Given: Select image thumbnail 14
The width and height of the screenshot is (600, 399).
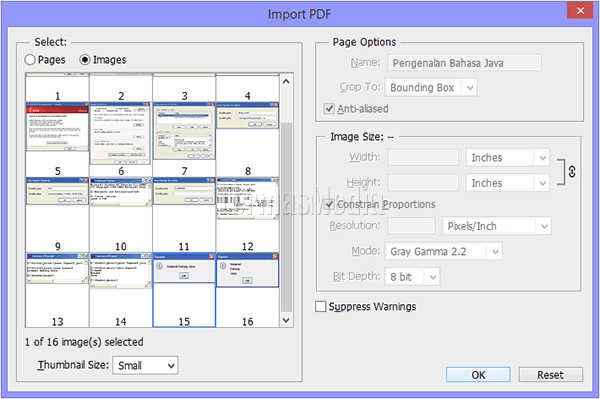Looking at the screenshot, I should pyautogui.click(x=121, y=290).
